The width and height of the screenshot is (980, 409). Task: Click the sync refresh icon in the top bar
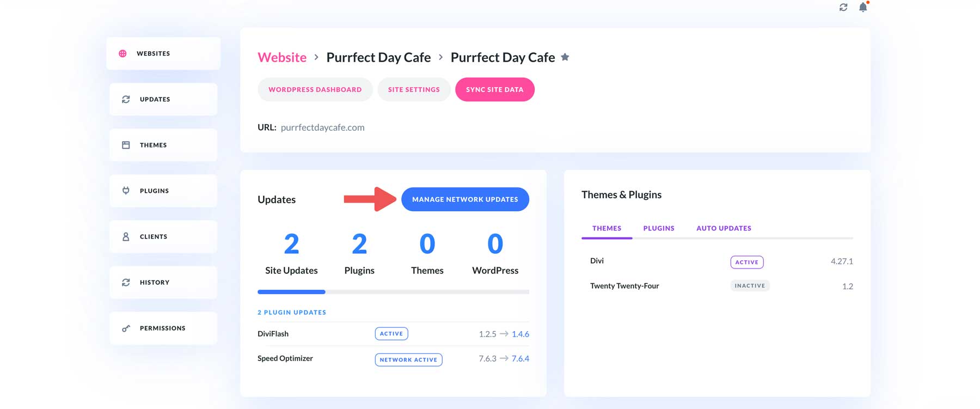pos(843,8)
